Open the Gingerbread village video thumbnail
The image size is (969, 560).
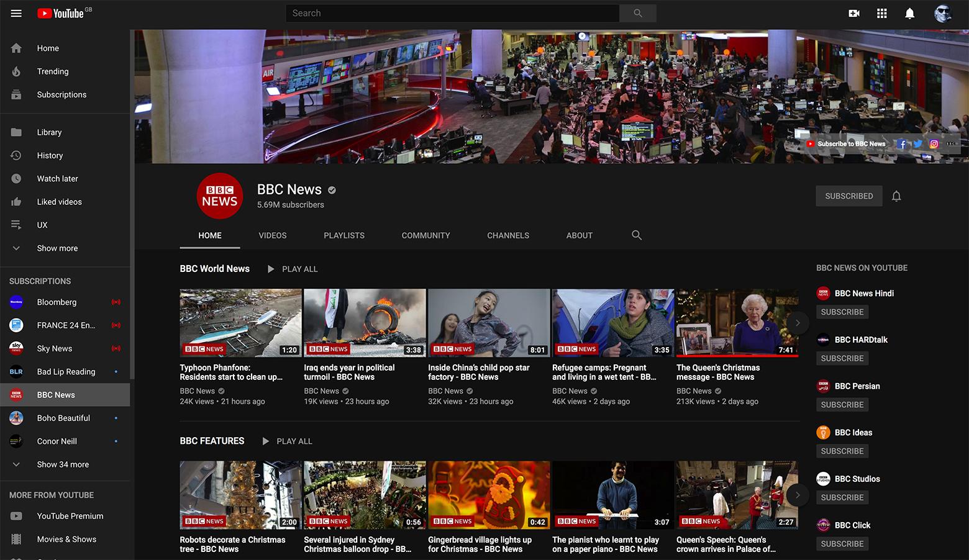tap(489, 495)
